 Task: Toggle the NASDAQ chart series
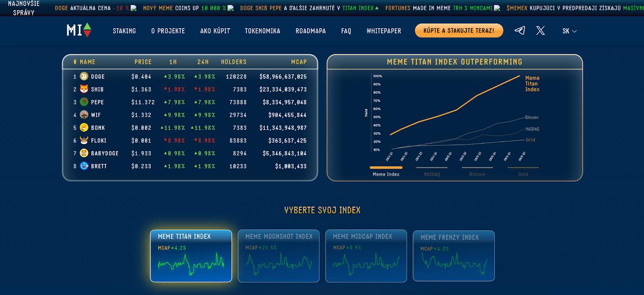pyautogui.click(x=431, y=171)
